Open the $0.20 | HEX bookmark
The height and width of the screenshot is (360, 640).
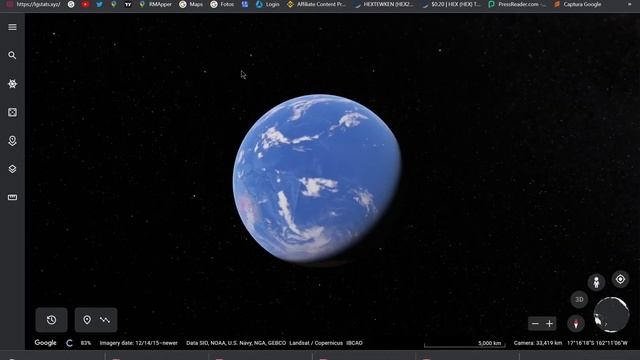coord(451,4)
